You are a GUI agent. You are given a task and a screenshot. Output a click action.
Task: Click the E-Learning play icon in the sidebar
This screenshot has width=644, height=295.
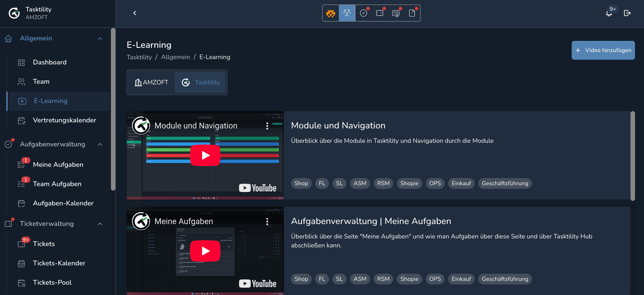tap(22, 101)
